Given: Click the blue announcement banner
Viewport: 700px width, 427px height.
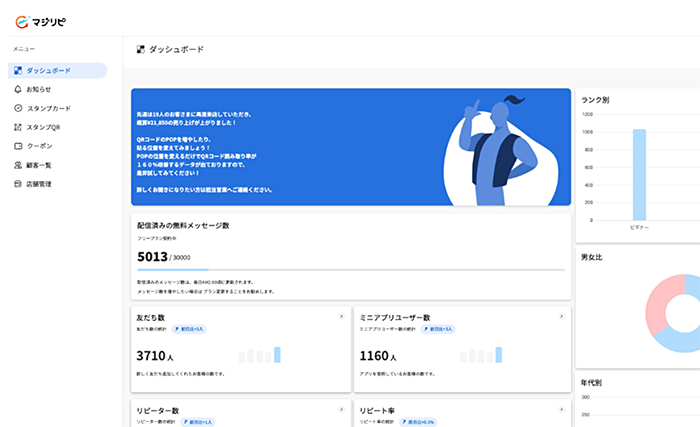Looking at the screenshot, I should coord(350,147).
